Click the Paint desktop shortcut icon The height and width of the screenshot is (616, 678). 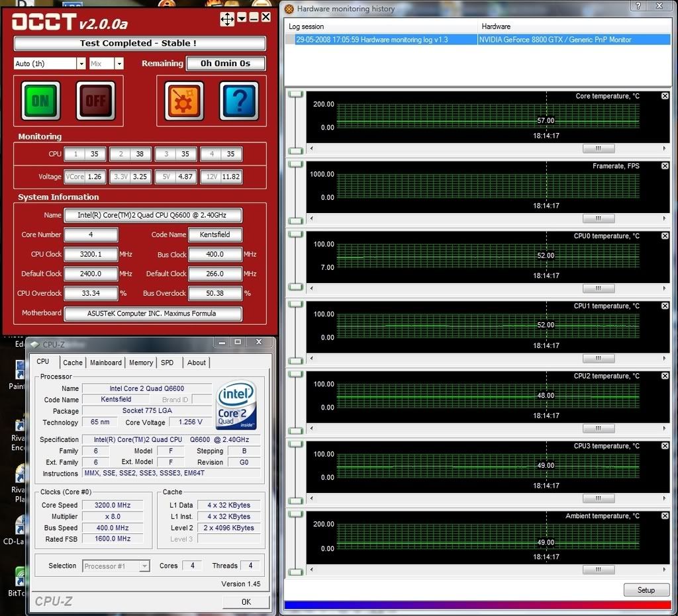[x=19, y=371]
